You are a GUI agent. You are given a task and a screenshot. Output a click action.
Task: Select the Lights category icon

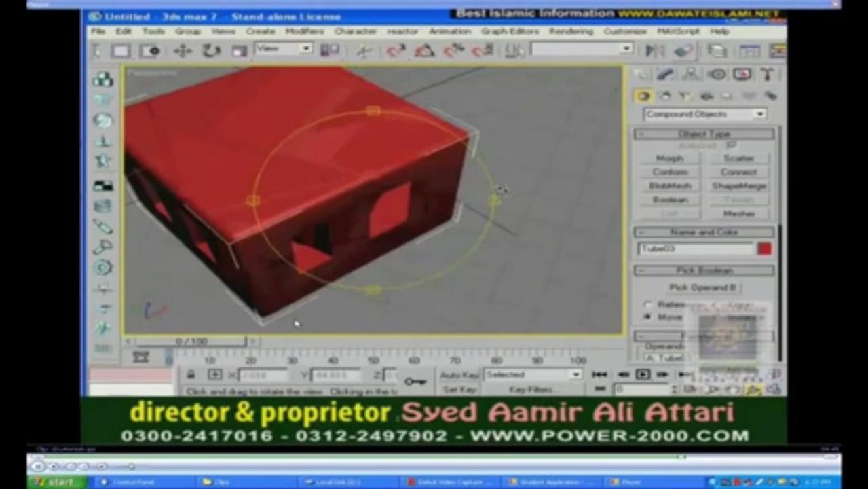click(685, 96)
